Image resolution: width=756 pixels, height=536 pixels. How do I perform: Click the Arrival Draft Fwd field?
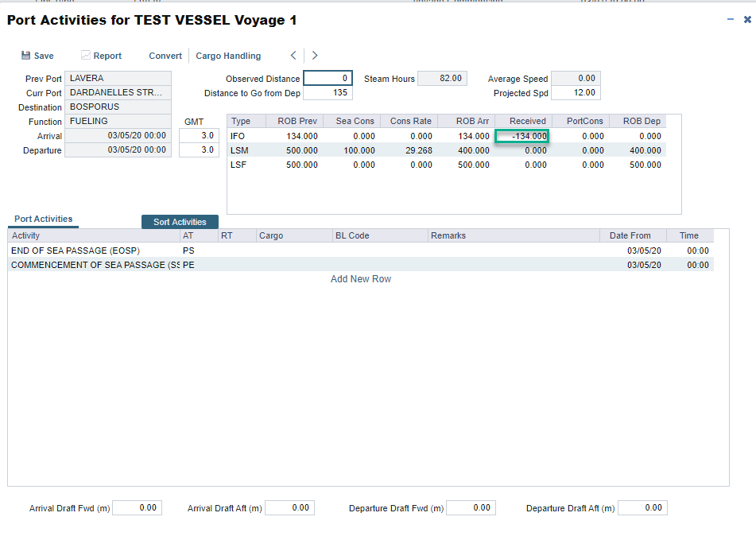[137, 507]
